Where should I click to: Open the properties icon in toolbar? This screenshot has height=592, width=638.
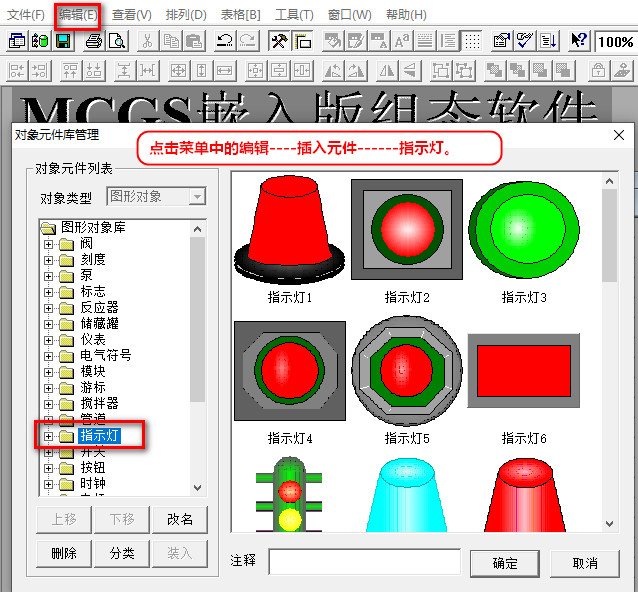click(502, 41)
